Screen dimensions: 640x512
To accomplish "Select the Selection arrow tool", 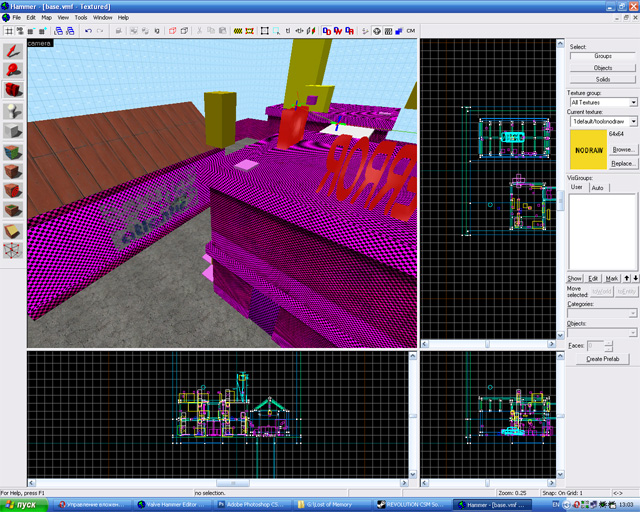I will click(x=13, y=51).
